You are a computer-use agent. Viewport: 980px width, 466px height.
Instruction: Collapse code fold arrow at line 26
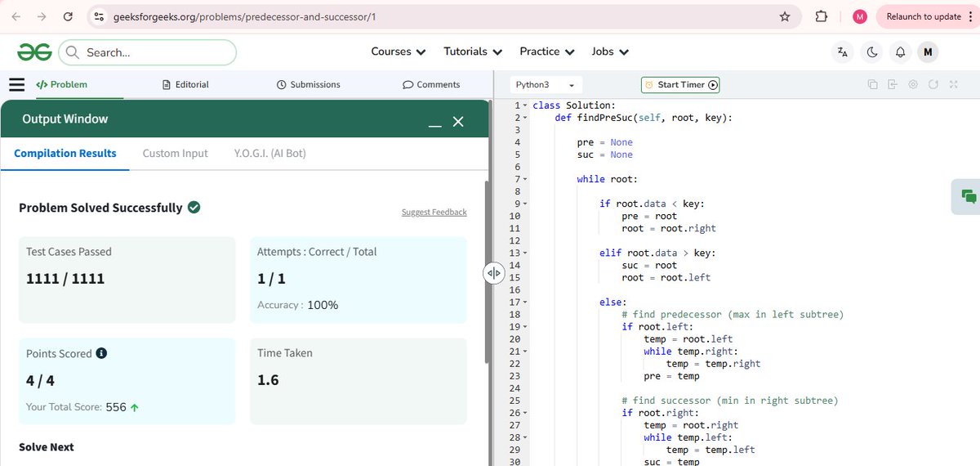526,413
